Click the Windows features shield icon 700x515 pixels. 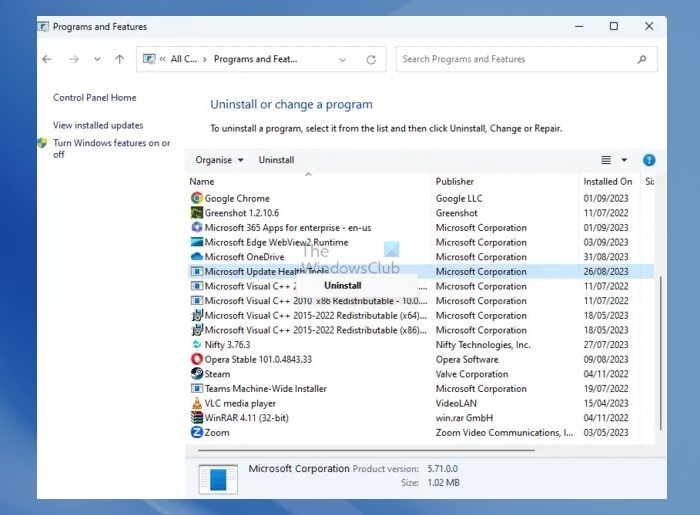pyautogui.click(x=43, y=143)
